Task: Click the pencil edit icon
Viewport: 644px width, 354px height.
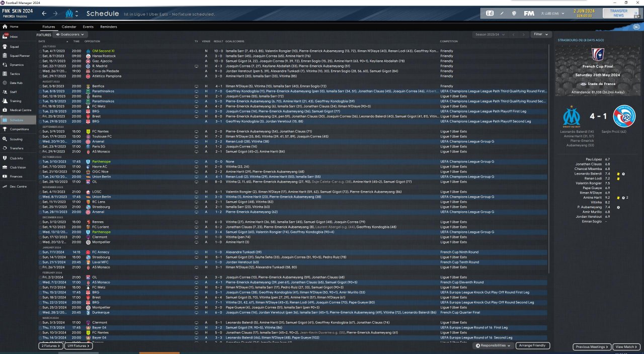Action: coord(502,13)
